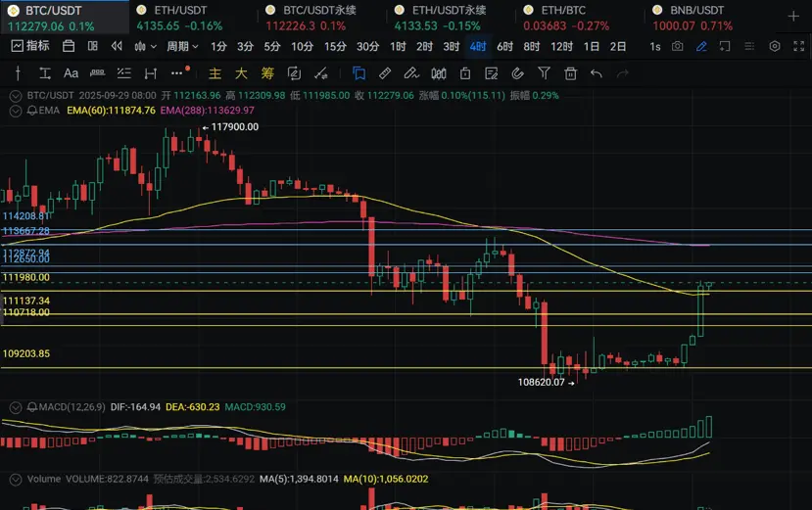Select the 4时 timeframe

click(477, 47)
